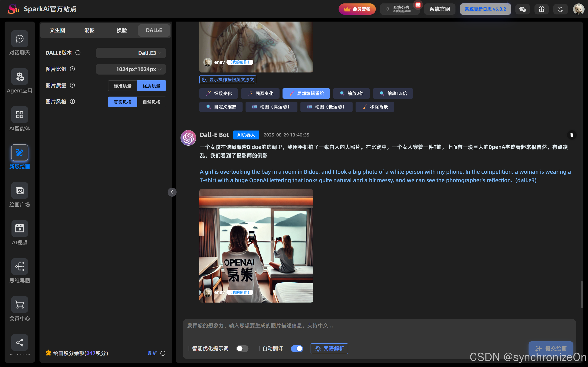Open the gift icon in header

[x=541, y=9]
